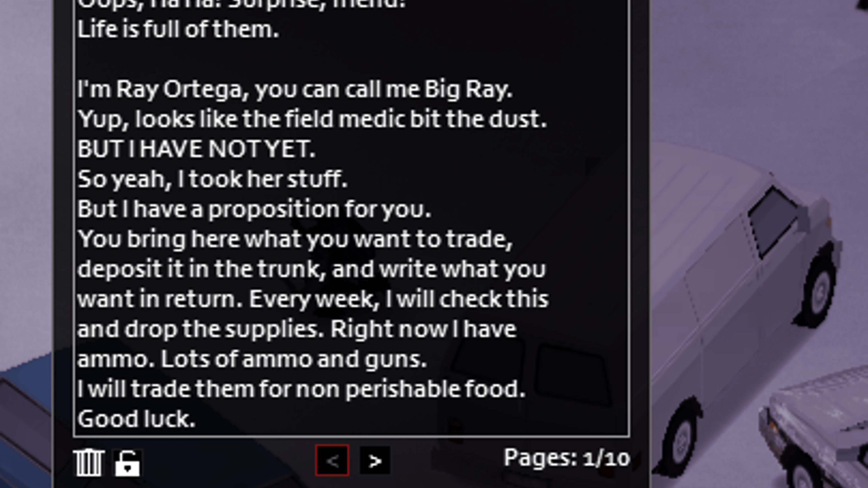This screenshot has width=868, height=488.
Task: Click the text 'Life is full of them.'
Action: [x=178, y=29]
